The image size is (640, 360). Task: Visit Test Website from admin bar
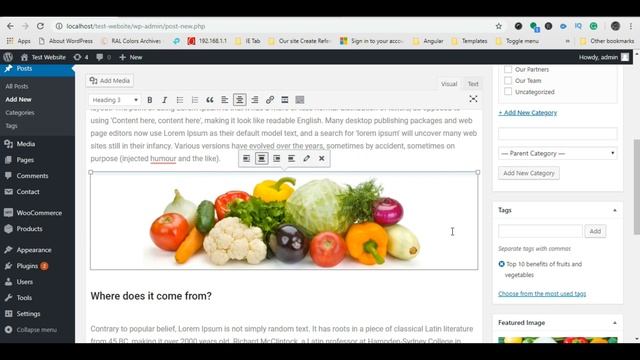click(x=43, y=57)
